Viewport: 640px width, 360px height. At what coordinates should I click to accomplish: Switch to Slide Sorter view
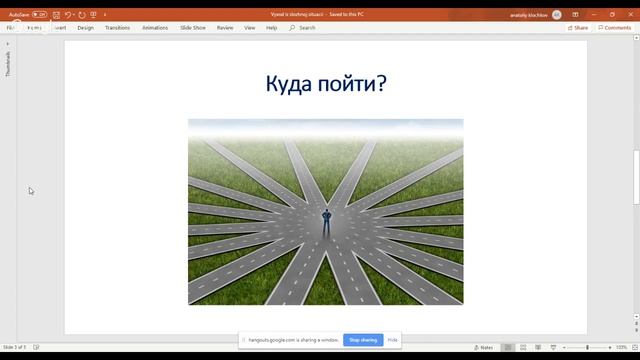[523, 347]
